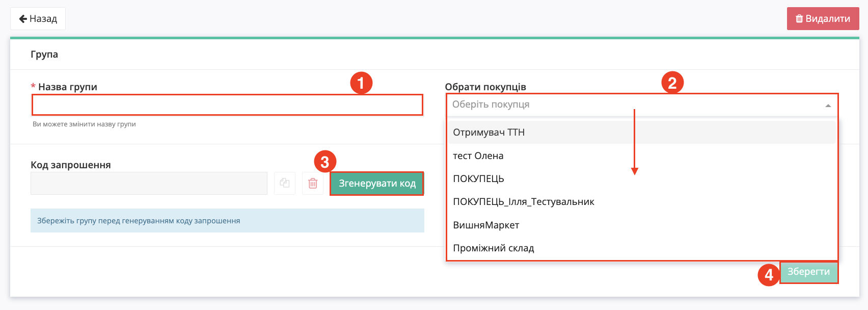Screen dimensions: 868x310
Task: Collapse dropdown using the caret arrow
Action: click(x=828, y=106)
